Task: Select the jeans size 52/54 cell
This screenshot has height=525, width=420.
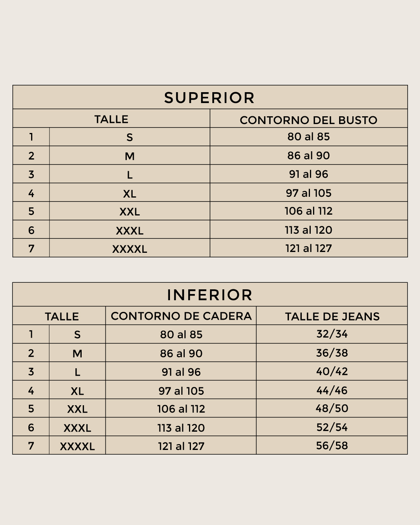Action: 332,427
